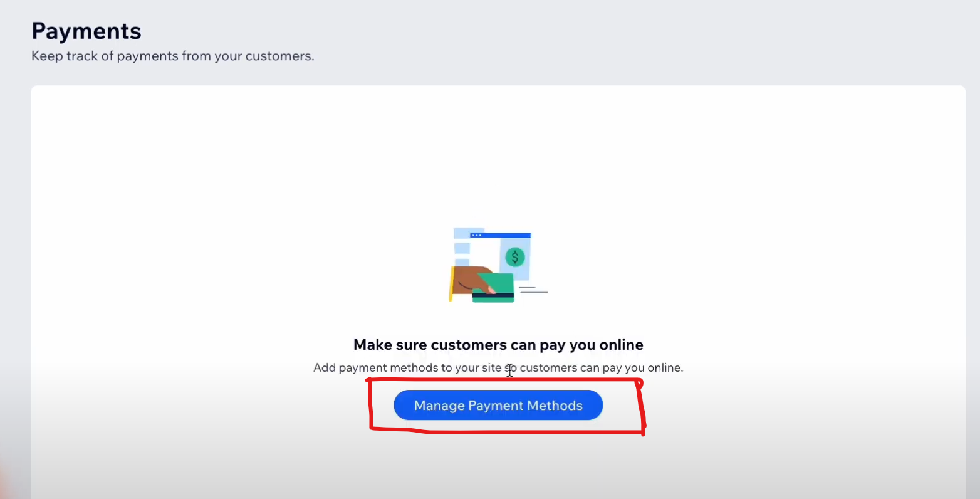Click the three dots on blue browser bar
Image resolution: width=980 pixels, height=499 pixels.
tap(476, 235)
